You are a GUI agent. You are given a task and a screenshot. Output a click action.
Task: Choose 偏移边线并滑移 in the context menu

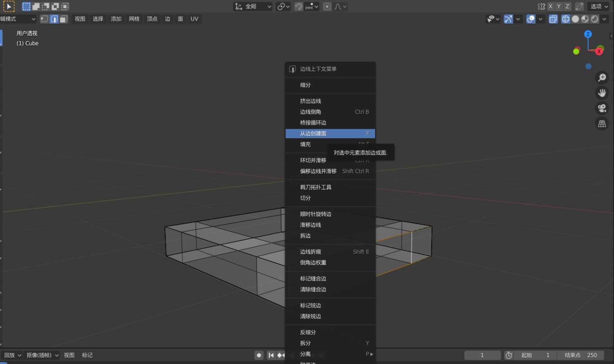pos(330,171)
